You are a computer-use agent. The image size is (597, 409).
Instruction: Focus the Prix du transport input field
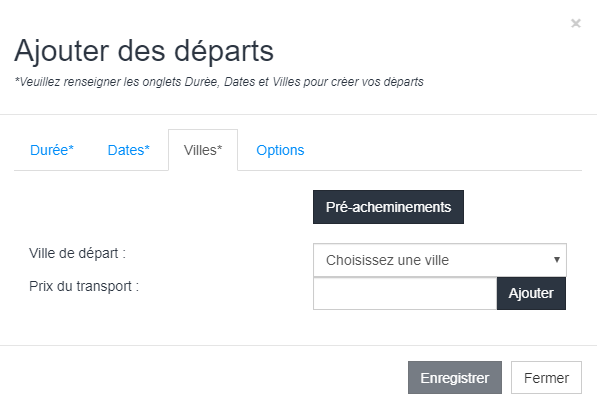(x=405, y=293)
